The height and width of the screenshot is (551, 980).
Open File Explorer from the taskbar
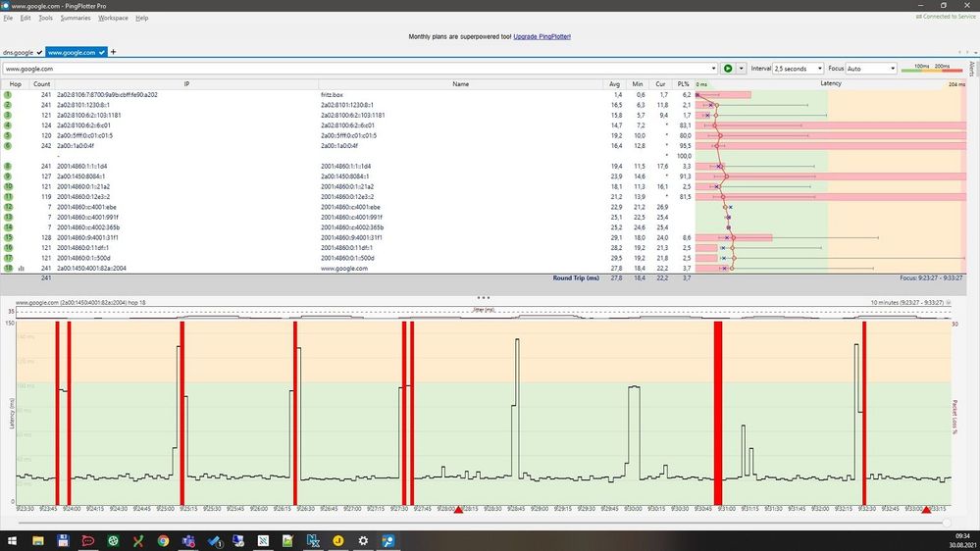click(x=38, y=540)
